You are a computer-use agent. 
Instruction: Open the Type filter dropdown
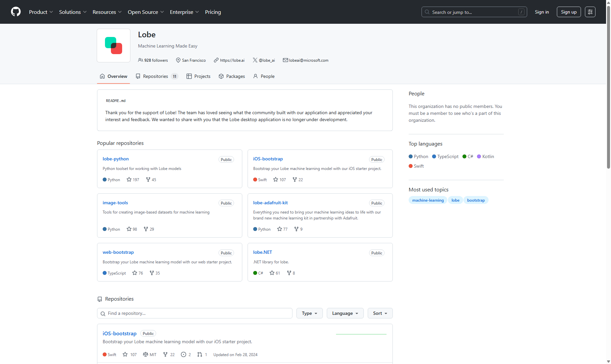310,313
